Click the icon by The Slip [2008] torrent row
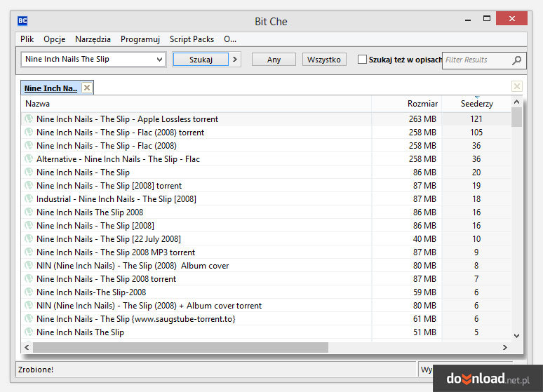The image size is (543, 392). tap(29, 186)
